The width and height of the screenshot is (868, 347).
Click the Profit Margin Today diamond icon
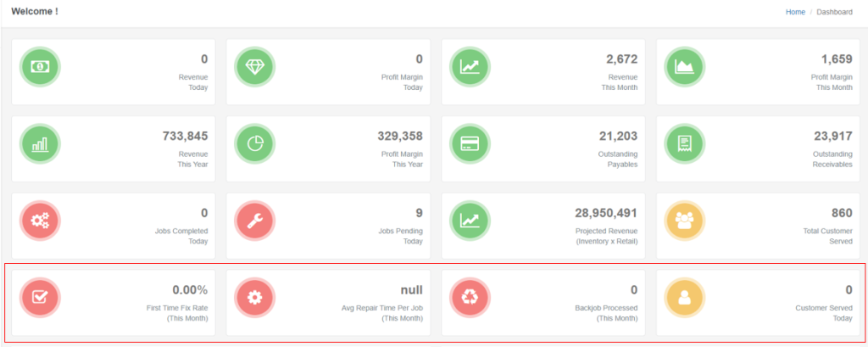point(255,66)
